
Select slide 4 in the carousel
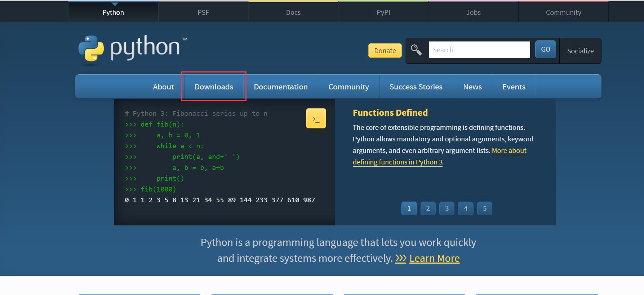pyautogui.click(x=466, y=208)
